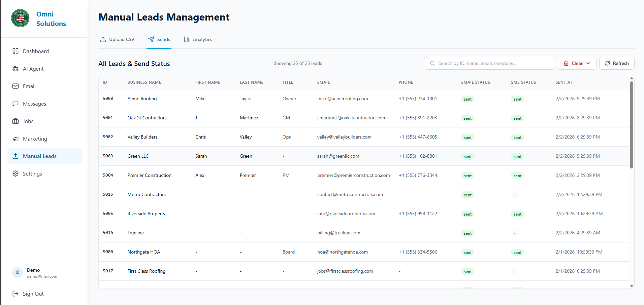
Task: Select the Dashboard icon in the sidebar
Action: point(15,51)
